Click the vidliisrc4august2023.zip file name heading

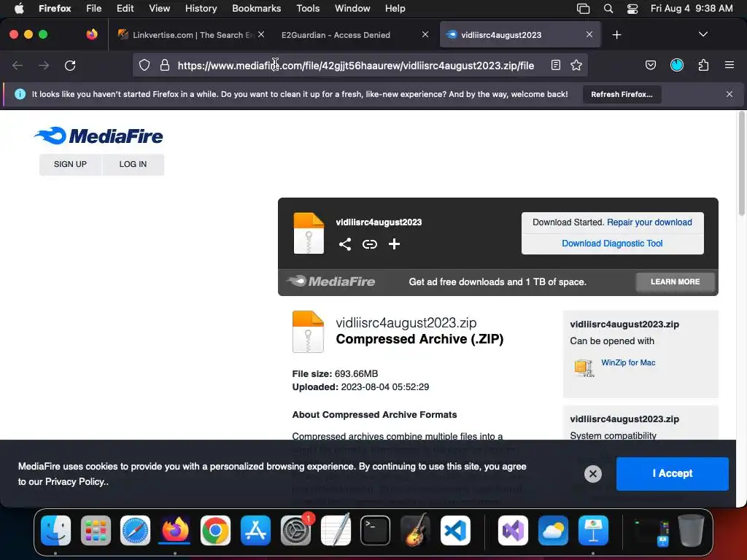(406, 323)
